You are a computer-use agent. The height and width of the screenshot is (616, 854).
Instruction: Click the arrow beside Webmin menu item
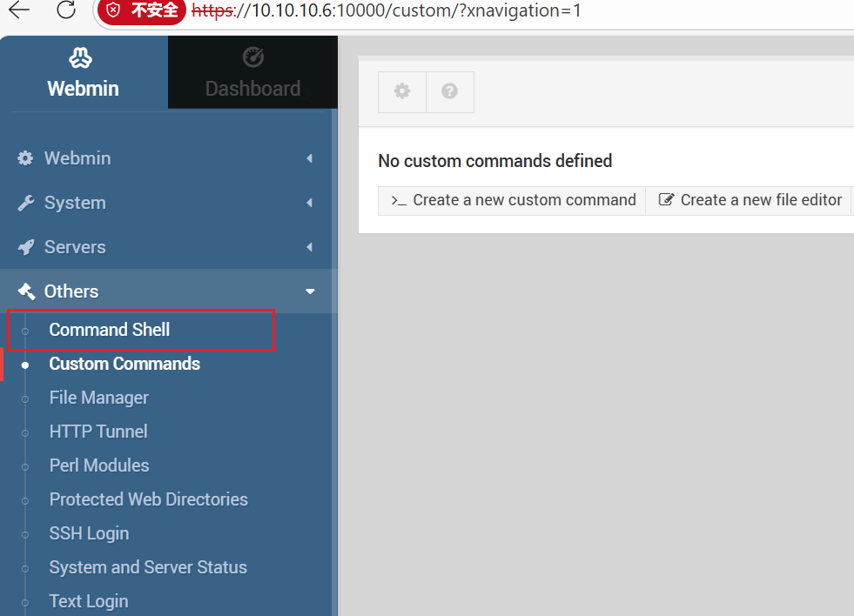pyautogui.click(x=309, y=158)
